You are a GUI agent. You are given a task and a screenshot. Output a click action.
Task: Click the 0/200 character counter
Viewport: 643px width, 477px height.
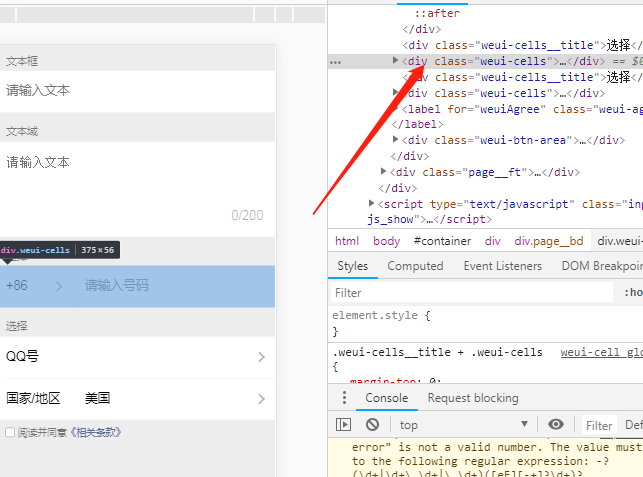pos(247,215)
